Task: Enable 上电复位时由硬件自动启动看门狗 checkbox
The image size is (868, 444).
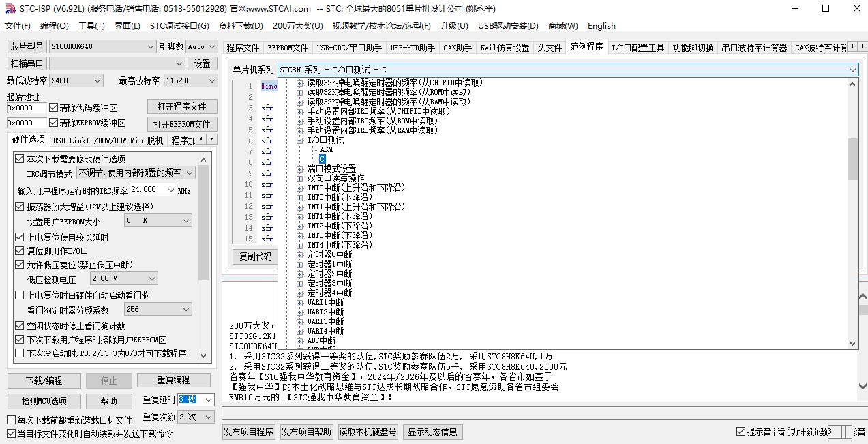Action: (19, 295)
